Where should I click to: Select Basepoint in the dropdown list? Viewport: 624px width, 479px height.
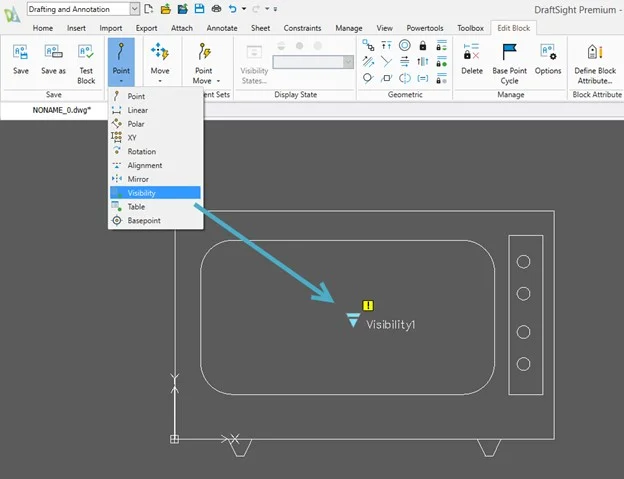(x=143, y=220)
